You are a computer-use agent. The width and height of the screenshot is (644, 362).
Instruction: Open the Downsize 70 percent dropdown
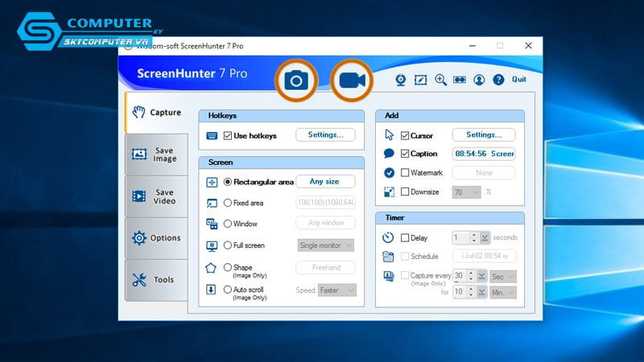point(467,192)
